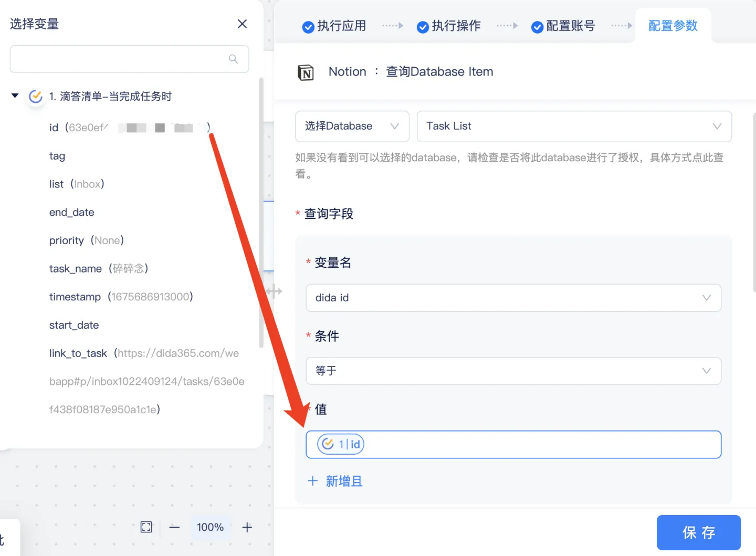Select the start_date variable
Viewport: 756px width, 556px height.
pyautogui.click(x=74, y=325)
